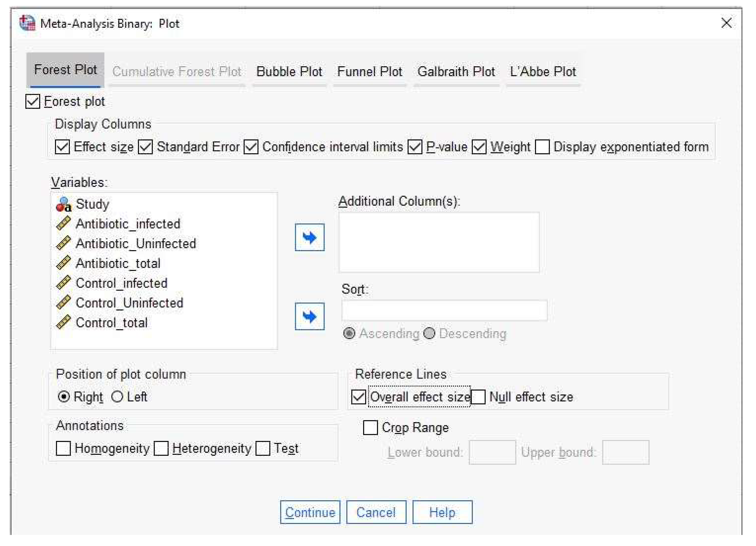Select Antibiotic_total ruler icon variable
Viewport: 756px width, 546px height.
click(x=63, y=263)
